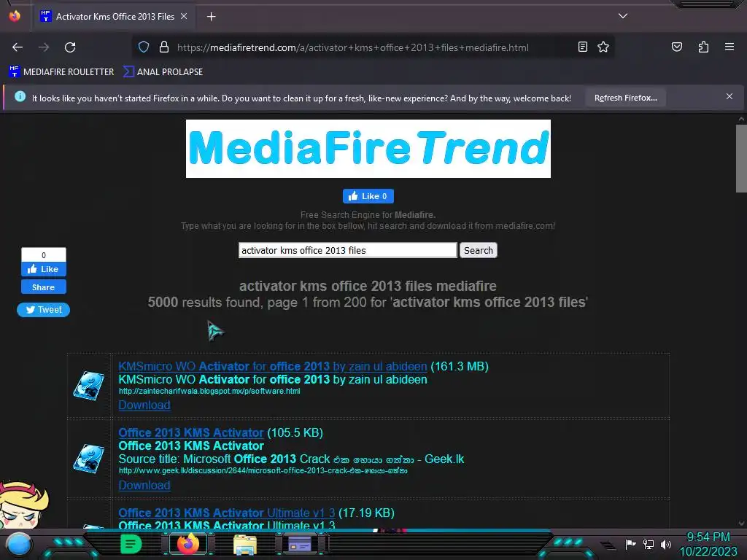Dismiss the Firefox refresh notification bar
The height and width of the screenshot is (560, 747).
click(729, 97)
